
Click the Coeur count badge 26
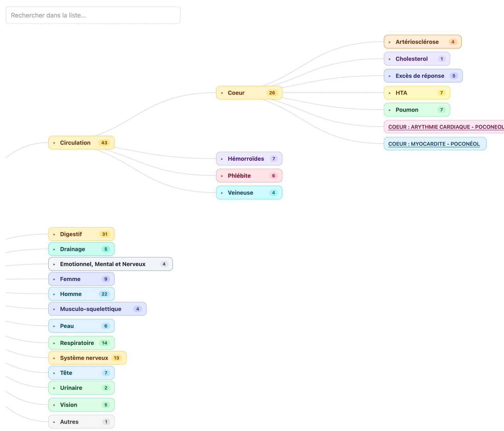click(x=272, y=93)
